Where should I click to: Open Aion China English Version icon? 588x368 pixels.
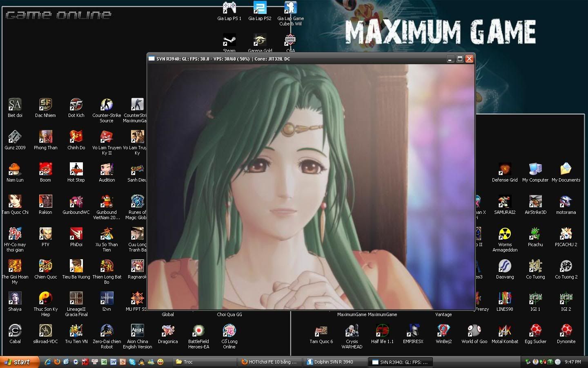(x=137, y=331)
